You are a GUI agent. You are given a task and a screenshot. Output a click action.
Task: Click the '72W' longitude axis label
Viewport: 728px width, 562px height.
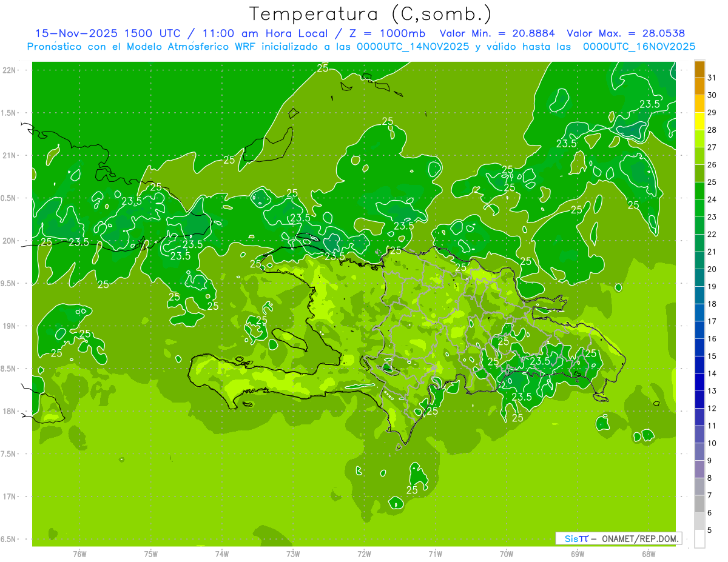364,554
